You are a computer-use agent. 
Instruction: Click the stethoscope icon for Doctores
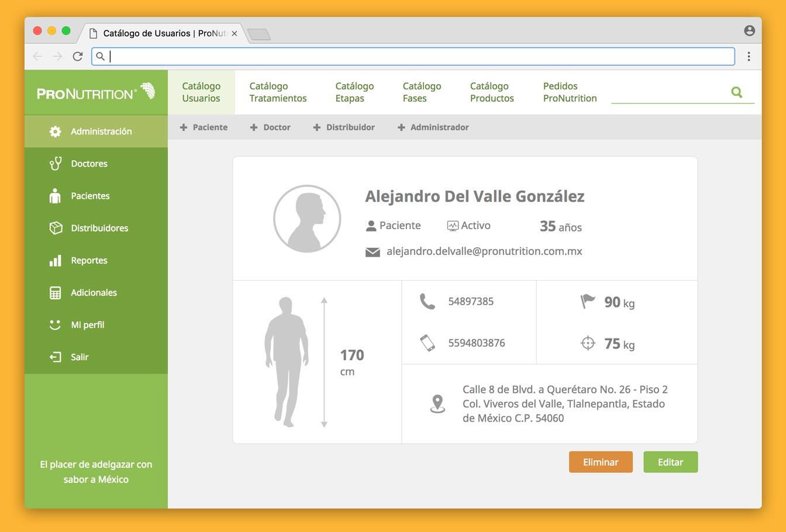(56, 164)
